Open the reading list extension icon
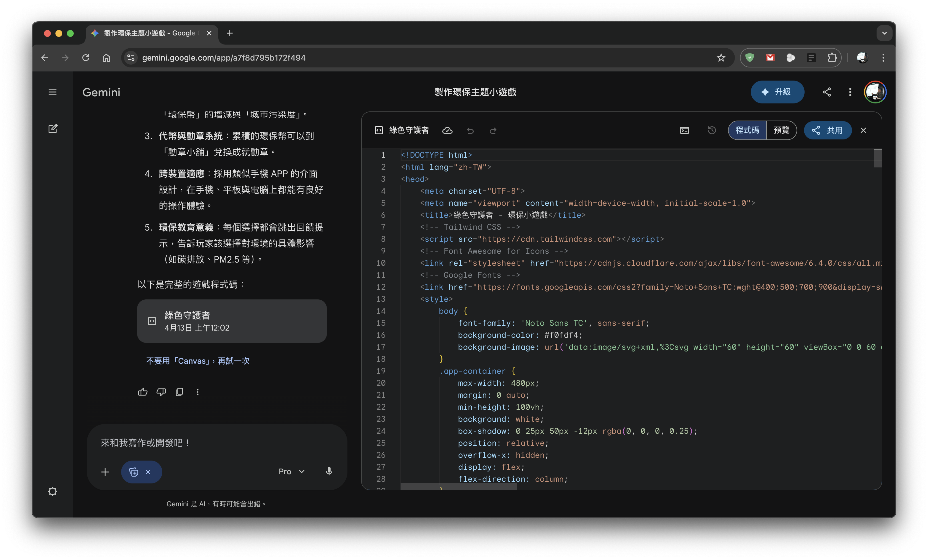Image resolution: width=928 pixels, height=560 pixels. click(811, 58)
